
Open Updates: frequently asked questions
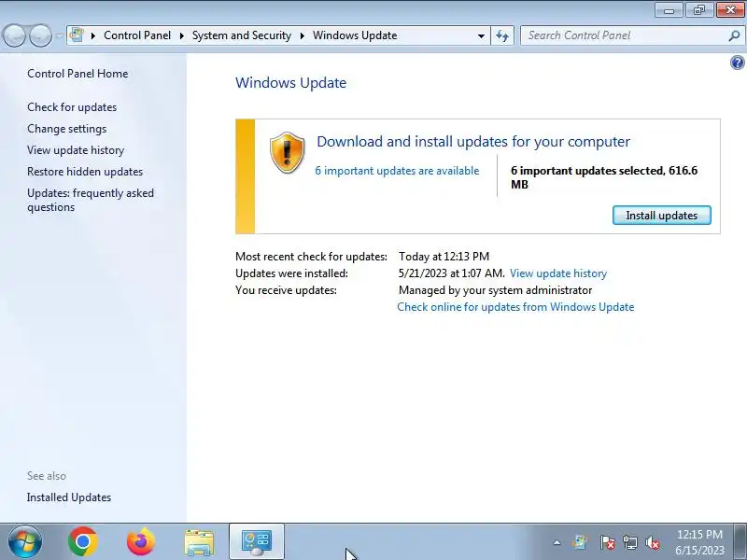(91, 200)
